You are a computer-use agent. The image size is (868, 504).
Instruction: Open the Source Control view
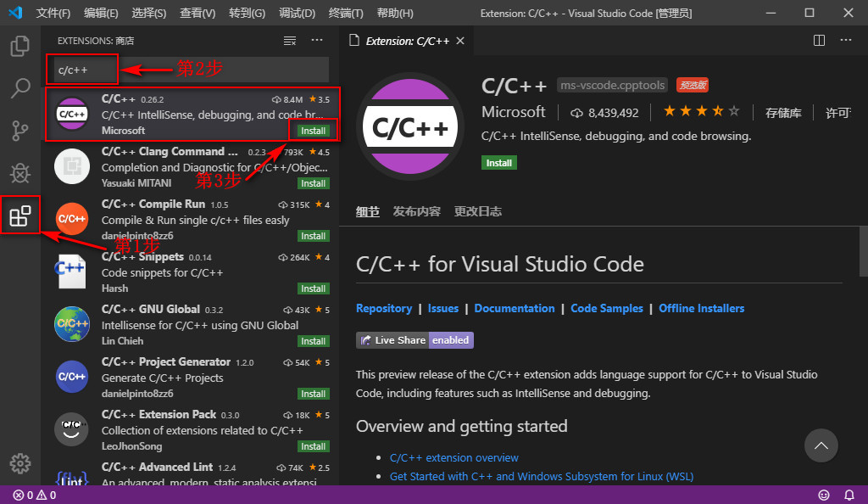(x=19, y=130)
